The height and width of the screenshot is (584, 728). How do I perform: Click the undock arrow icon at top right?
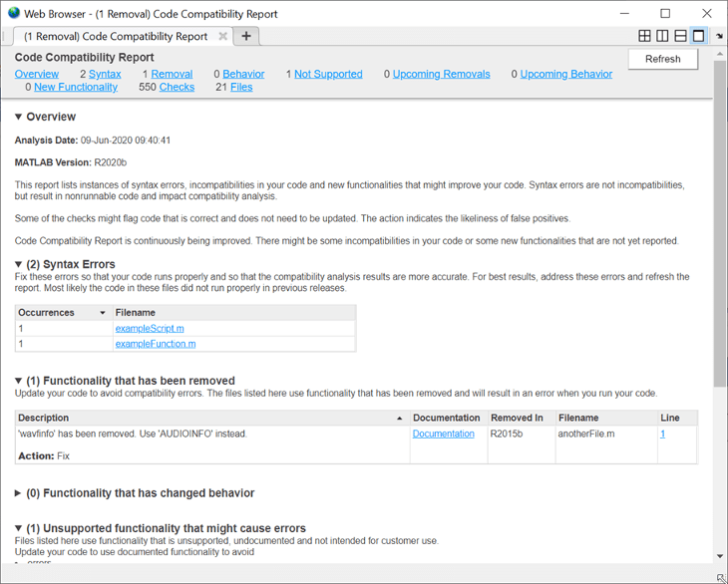pos(720,36)
